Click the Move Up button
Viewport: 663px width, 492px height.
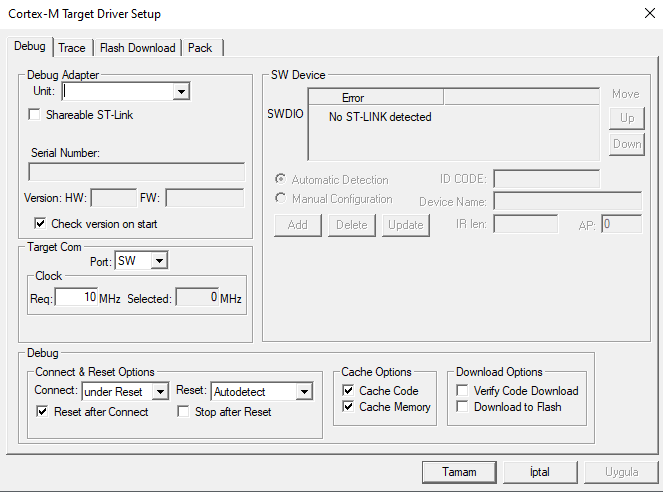(627, 118)
